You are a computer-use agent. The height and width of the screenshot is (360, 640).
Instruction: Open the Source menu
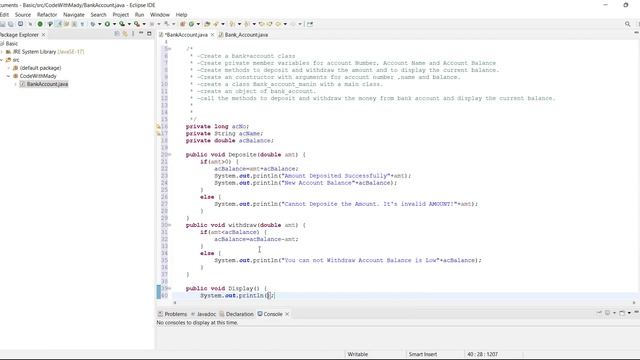click(x=23, y=14)
